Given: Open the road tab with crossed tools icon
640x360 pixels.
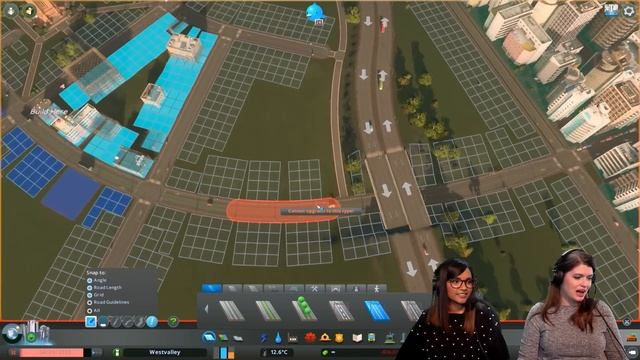Looking at the screenshot, I should click(x=315, y=289).
